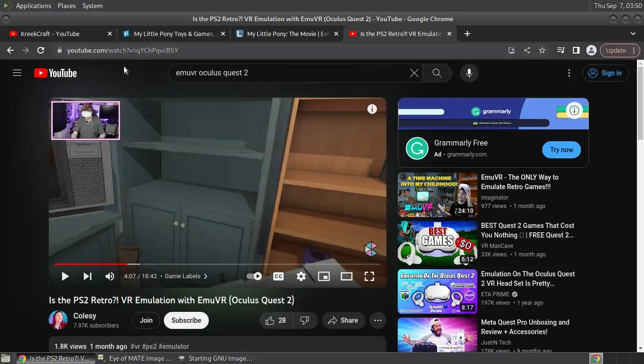Go back in browser history
This screenshot has height=364, width=644.
tap(10, 50)
